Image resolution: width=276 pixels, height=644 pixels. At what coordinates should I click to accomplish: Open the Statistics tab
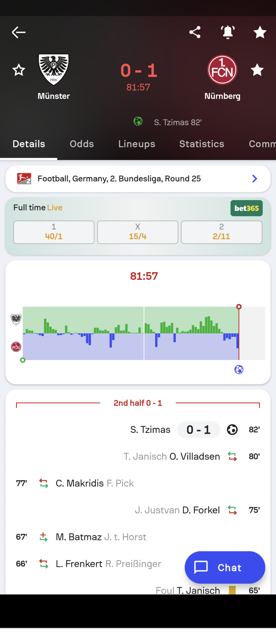pos(202,144)
